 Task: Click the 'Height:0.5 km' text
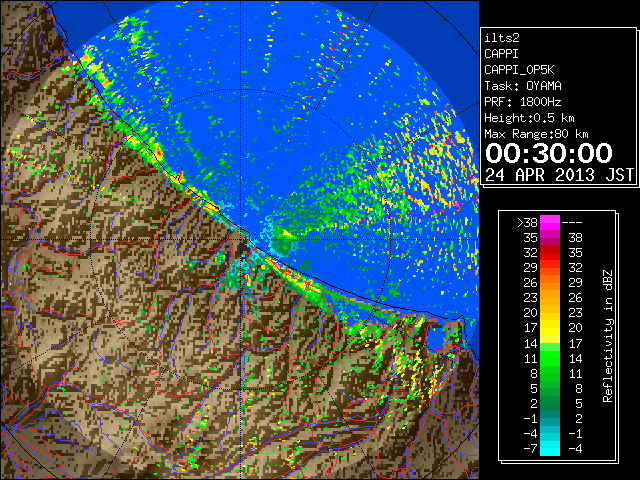[529, 118]
